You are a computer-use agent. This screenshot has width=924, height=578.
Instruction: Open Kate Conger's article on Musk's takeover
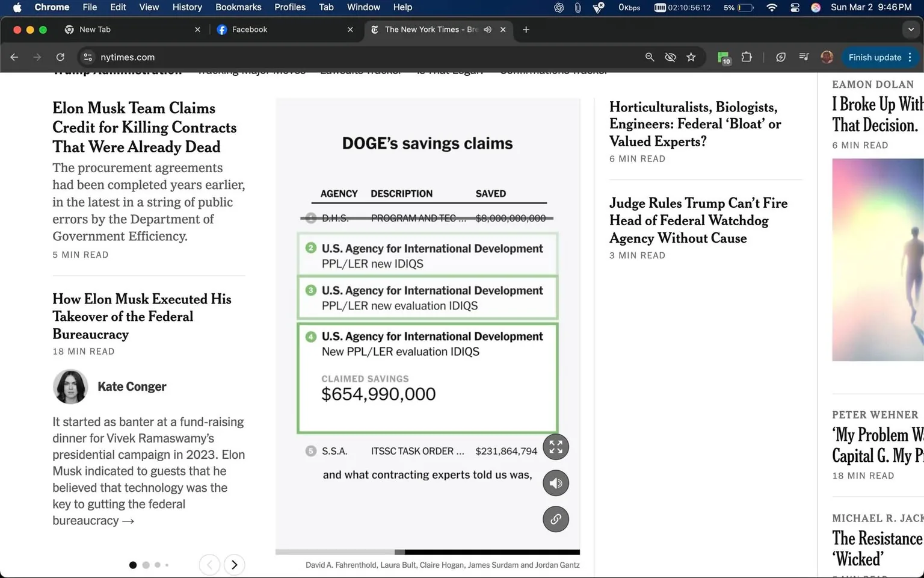click(x=142, y=316)
